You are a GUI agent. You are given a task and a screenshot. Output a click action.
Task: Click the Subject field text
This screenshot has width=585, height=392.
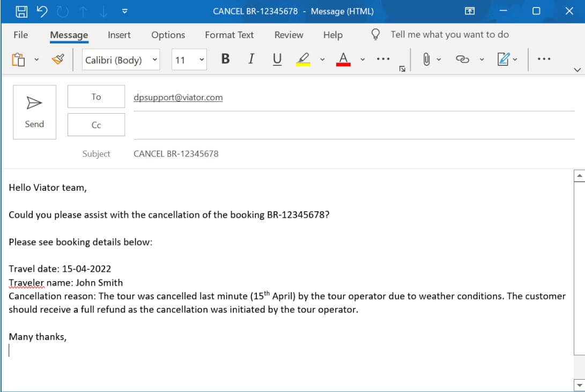tap(176, 154)
